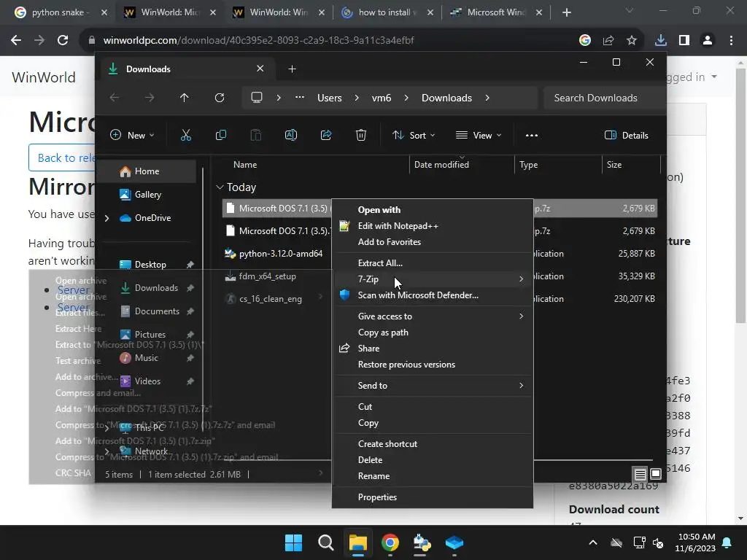The width and height of the screenshot is (747, 560).
Task: Open Chrome three-dot menu
Action: [x=731, y=40]
